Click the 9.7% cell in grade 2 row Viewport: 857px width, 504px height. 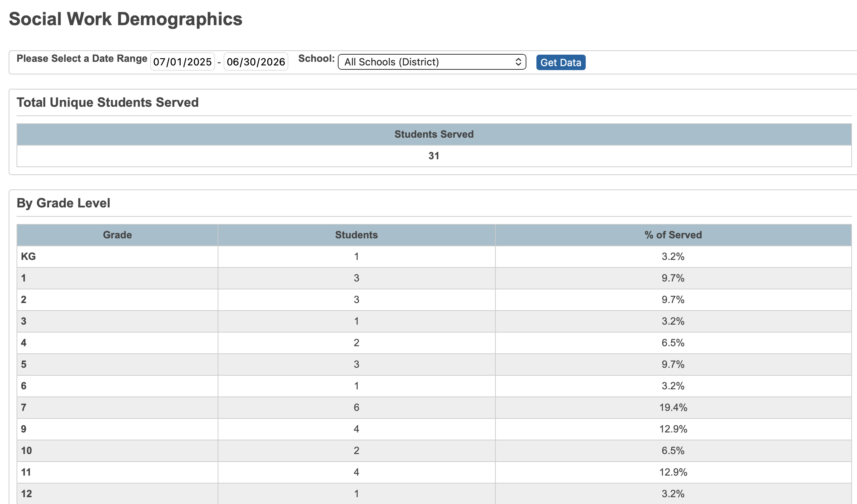[673, 299]
